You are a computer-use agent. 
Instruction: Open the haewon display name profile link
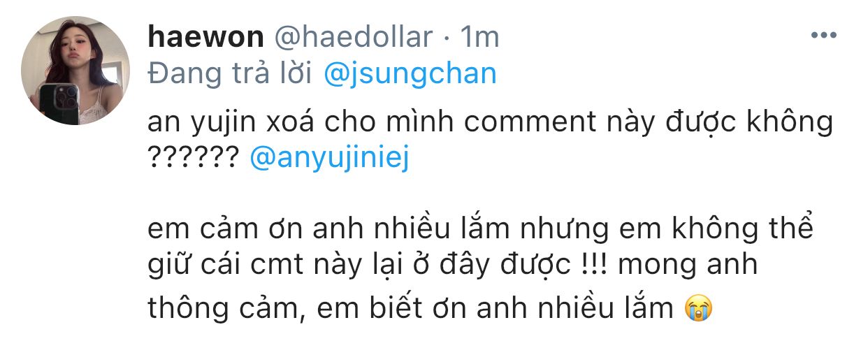[x=205, y=37]
